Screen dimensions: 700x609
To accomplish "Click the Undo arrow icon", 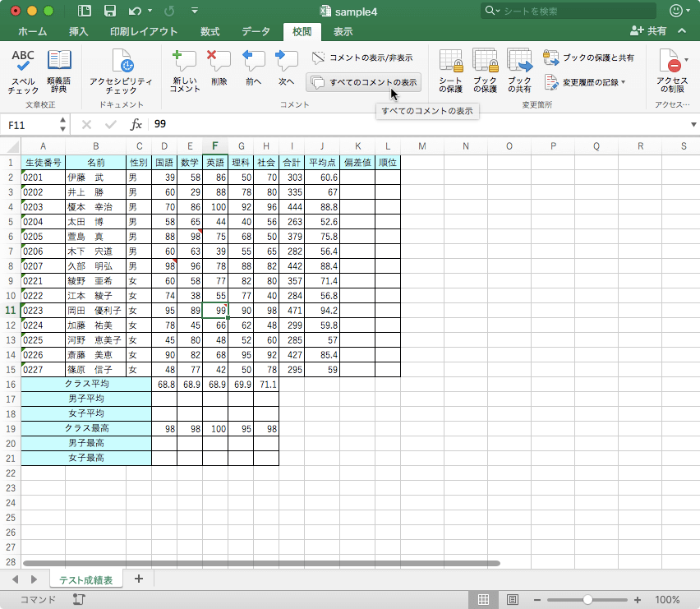I will [135, 11].
